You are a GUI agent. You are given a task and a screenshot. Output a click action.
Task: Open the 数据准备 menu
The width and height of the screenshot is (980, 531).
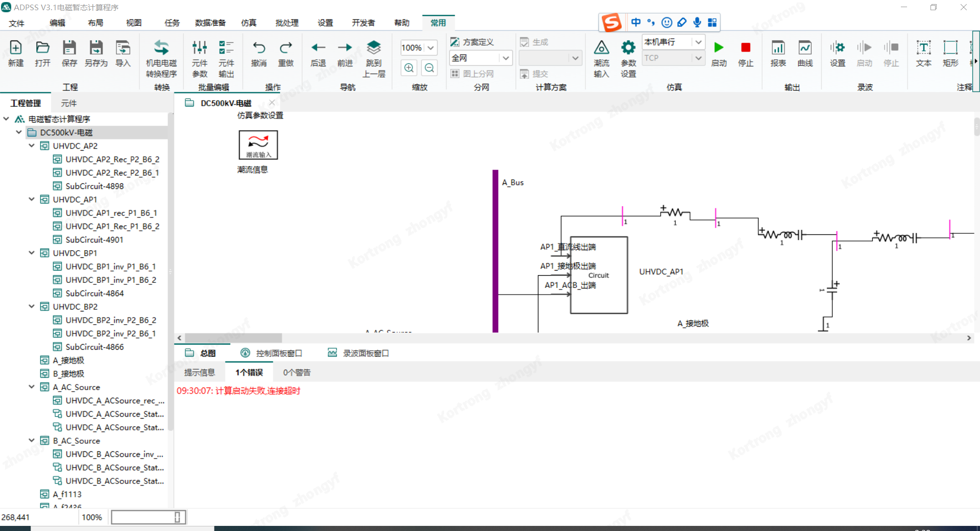coord(210,23)
